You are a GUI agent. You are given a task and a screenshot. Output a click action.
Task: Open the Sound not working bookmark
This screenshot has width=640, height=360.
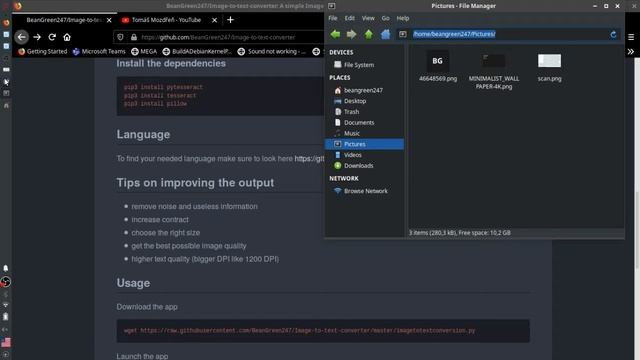[271, 51]
